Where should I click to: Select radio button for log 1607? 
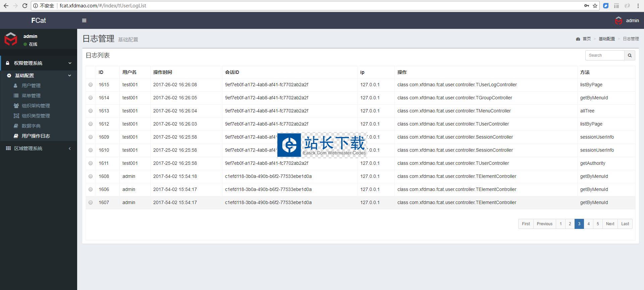click(x=91, y=203)
